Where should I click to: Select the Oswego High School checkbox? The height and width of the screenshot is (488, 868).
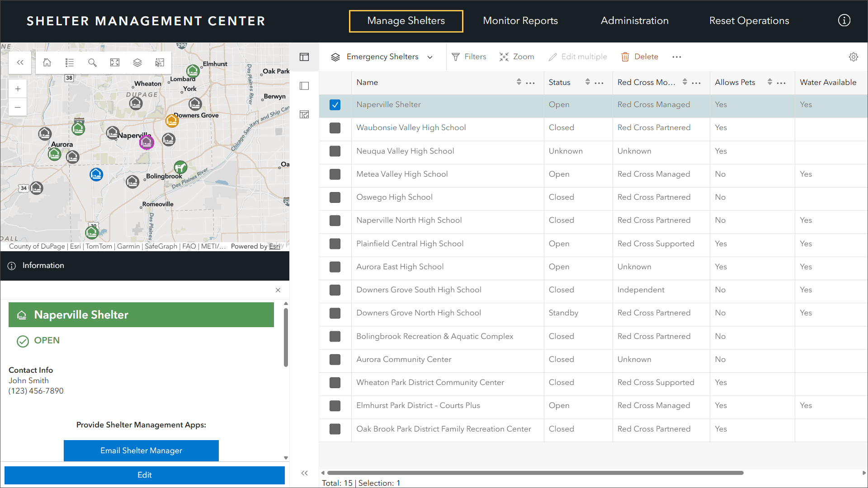coord(335,197)
